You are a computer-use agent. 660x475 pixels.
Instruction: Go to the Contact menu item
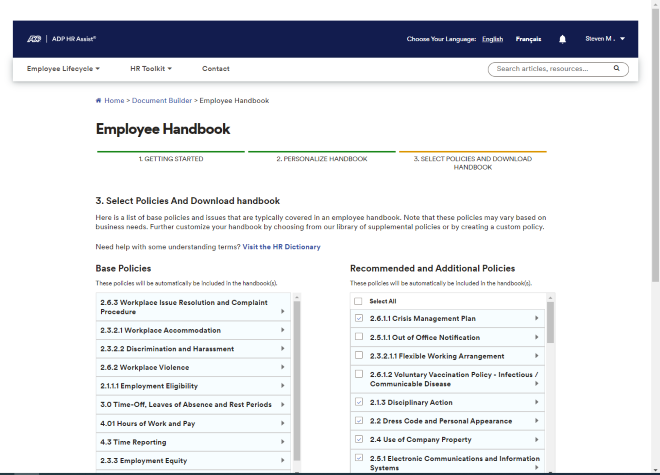pos(215,69)
